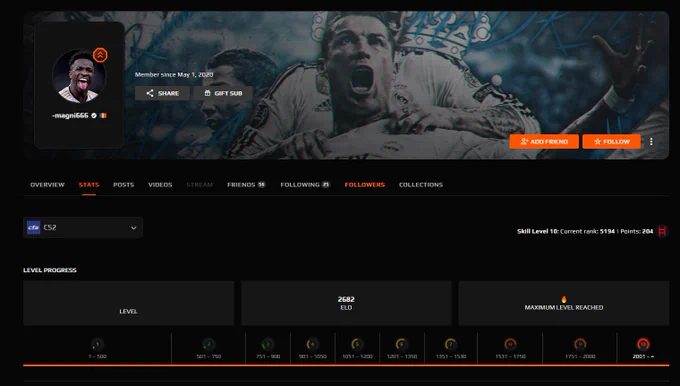
Task: Click the red level 10 badge (2001+)
Action: (x=643, y=344)
